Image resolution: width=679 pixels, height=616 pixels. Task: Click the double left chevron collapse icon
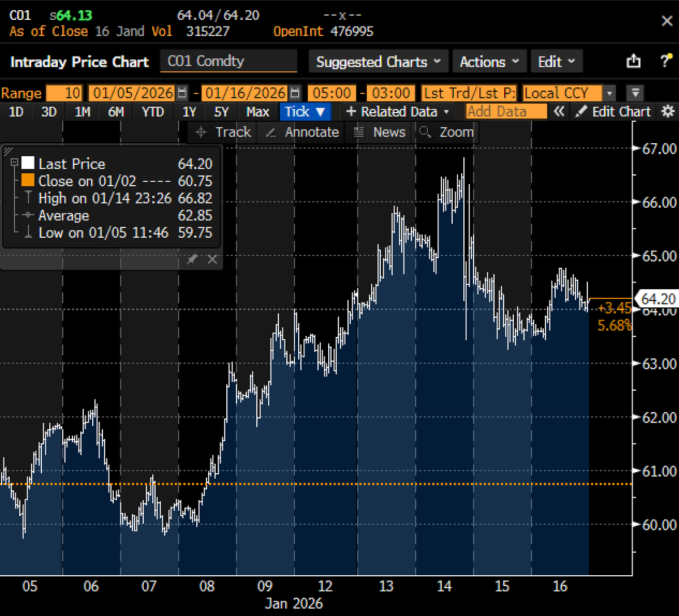(559, 112)
